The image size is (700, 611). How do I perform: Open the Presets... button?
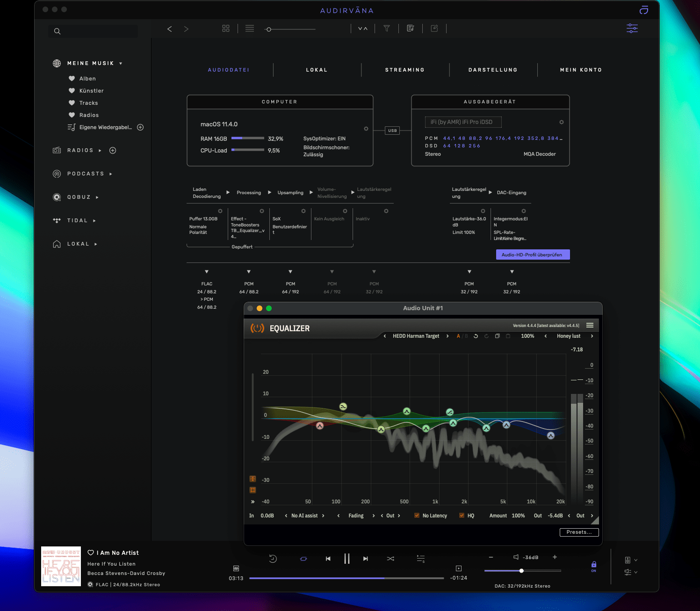coord(579,532)
